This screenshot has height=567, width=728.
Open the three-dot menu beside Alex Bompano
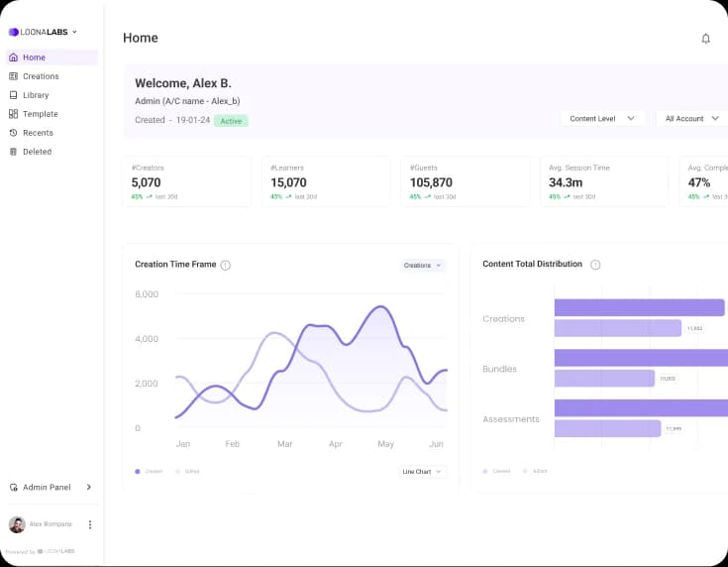coord(90,524)
